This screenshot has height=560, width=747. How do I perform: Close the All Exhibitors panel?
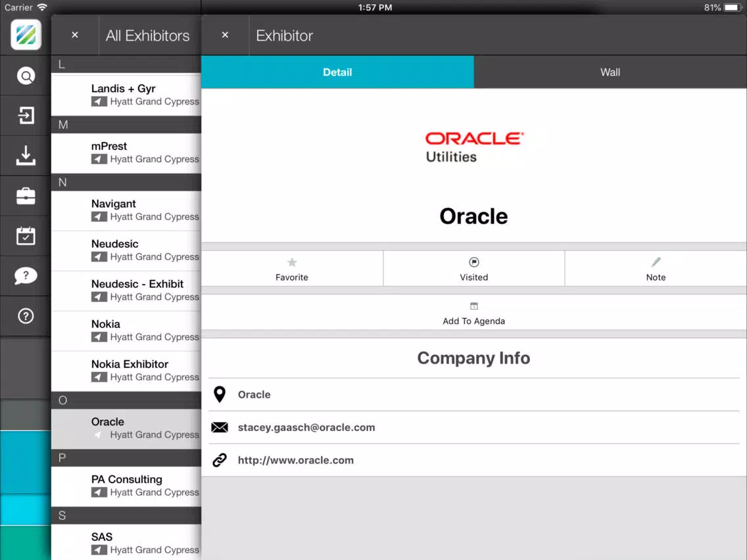(75, 35)
